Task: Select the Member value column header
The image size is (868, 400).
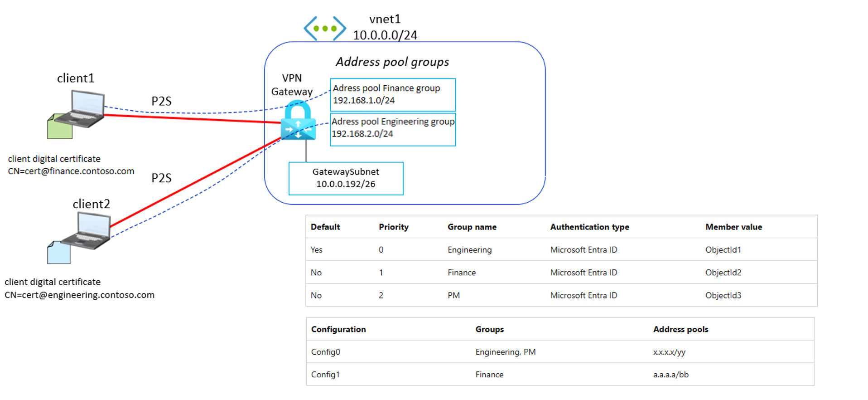Action: click(733, 227)
